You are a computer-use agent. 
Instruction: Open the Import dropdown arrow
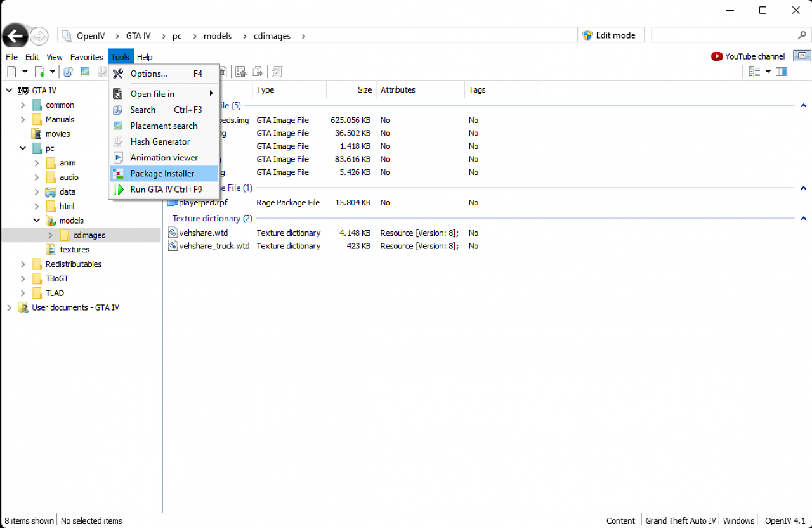point(53,72)
